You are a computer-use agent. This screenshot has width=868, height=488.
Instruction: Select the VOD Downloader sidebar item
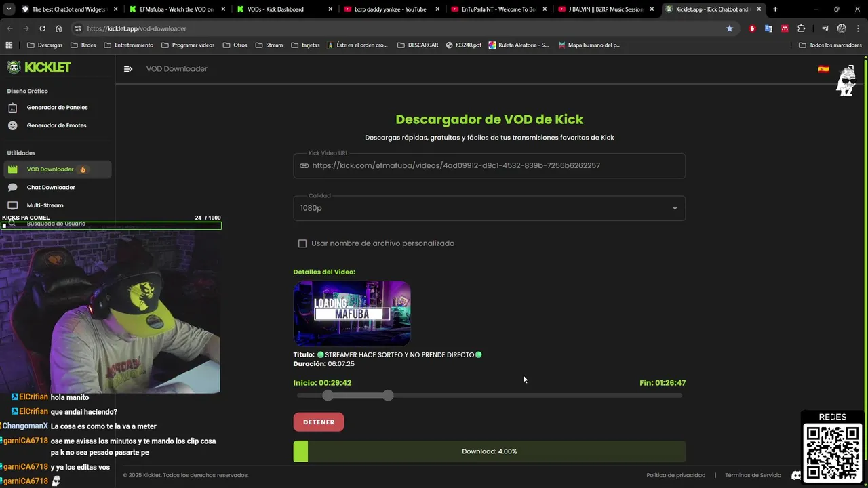(57, 169)
